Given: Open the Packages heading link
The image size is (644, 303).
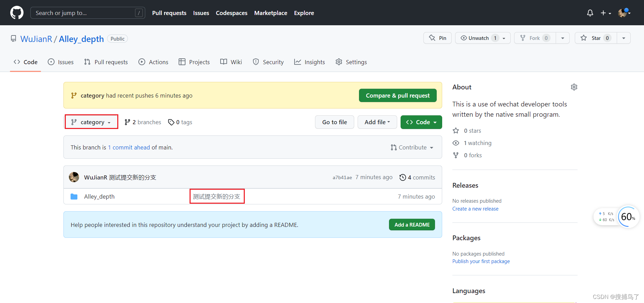Looking at the screenshot, I should point(466,238).
